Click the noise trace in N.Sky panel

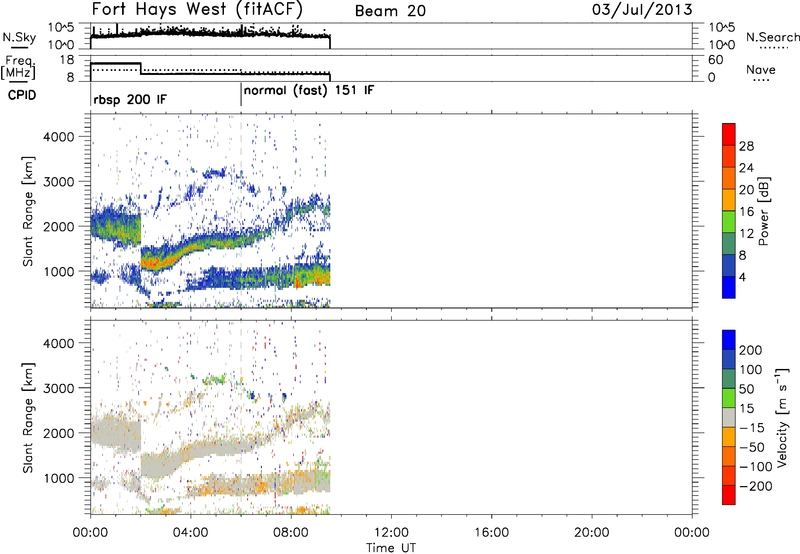coord(210,35)
